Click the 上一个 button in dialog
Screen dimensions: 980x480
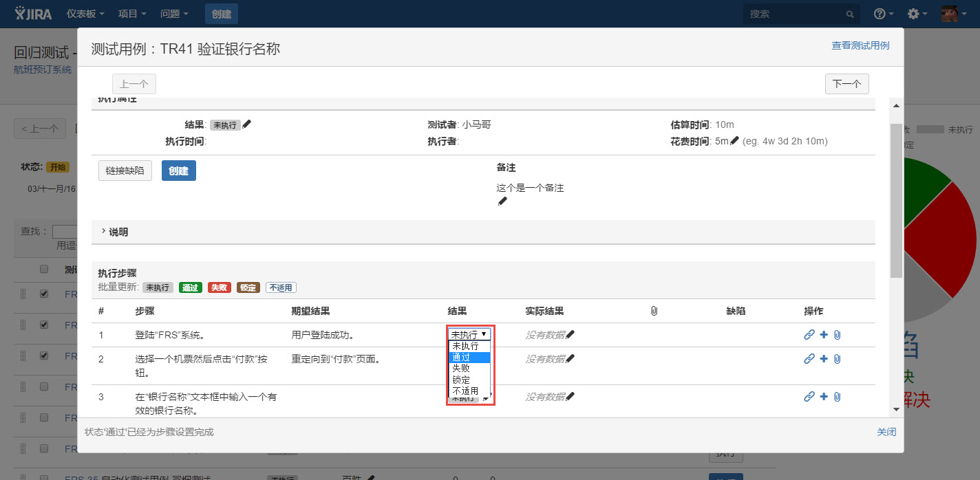(134, 84)
